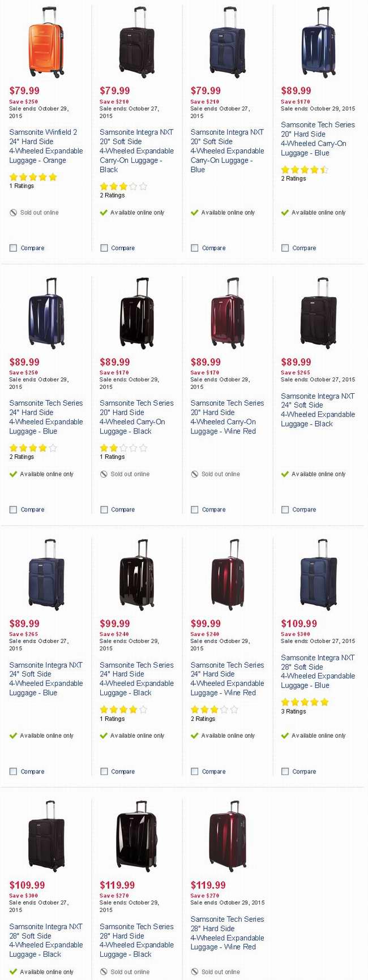368x980 pixels.
Task: Tick Compare for Winfield 2 Orange luggage
Action: [13, 248]
